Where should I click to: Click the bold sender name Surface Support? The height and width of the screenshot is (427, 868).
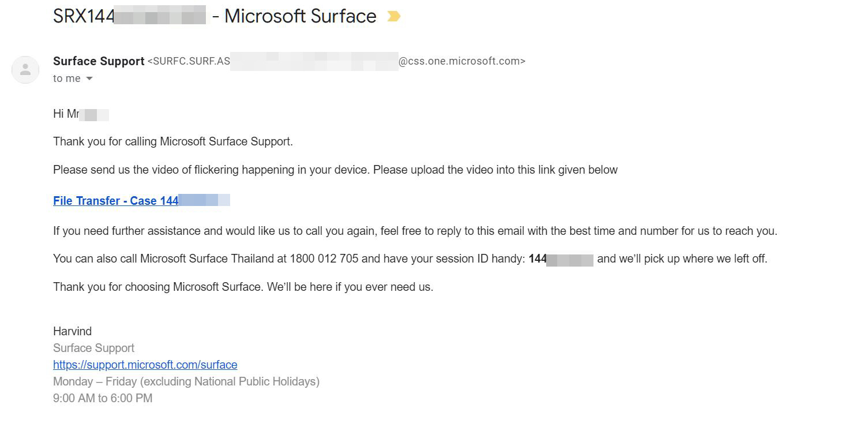[x=99, y=61]
